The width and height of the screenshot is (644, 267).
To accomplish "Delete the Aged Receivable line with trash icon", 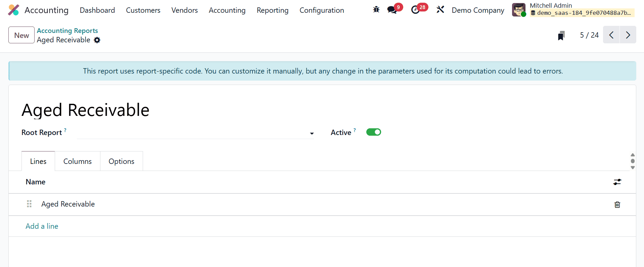I will (x=617, y=205).
